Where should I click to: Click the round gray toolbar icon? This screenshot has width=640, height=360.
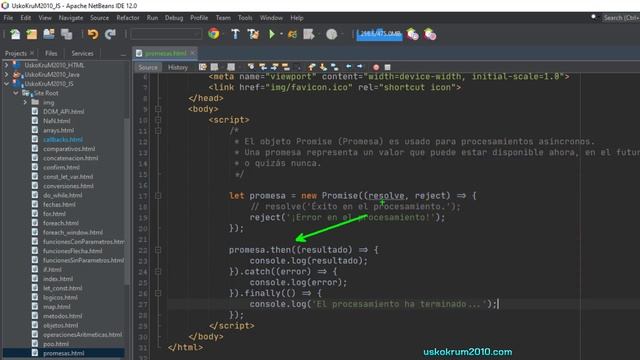click(x=331, y=34)
